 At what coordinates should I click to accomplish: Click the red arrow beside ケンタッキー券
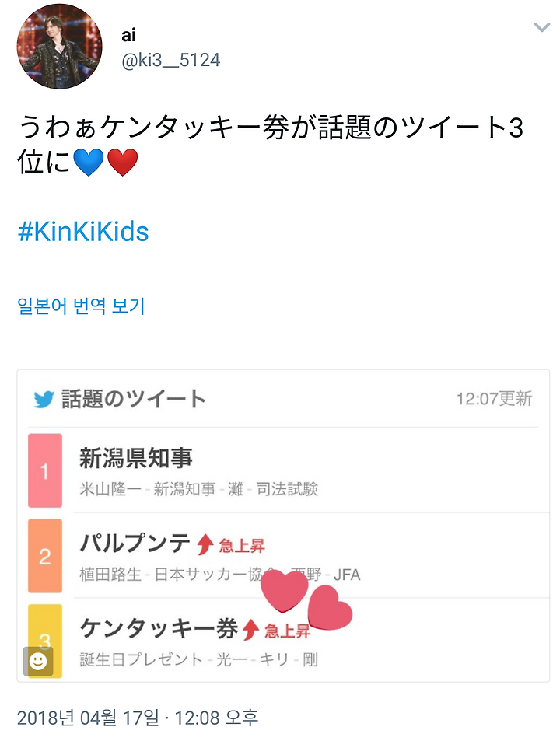pos(250,629)
